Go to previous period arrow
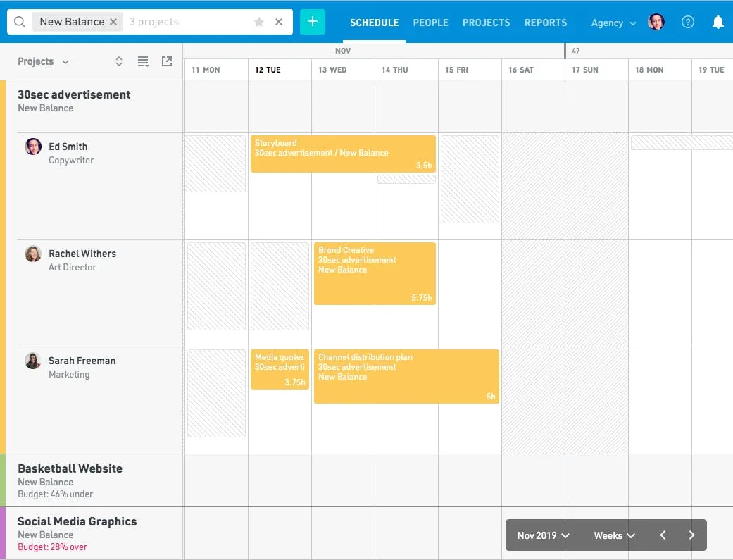This screenshot has width=733, height=560. click(663, 535)
